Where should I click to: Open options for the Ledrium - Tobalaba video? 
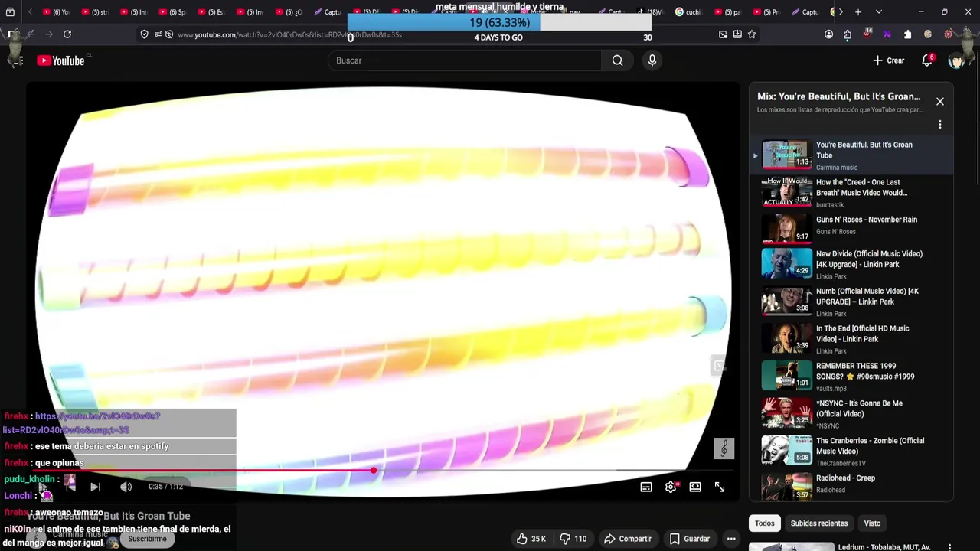[950, 547]
